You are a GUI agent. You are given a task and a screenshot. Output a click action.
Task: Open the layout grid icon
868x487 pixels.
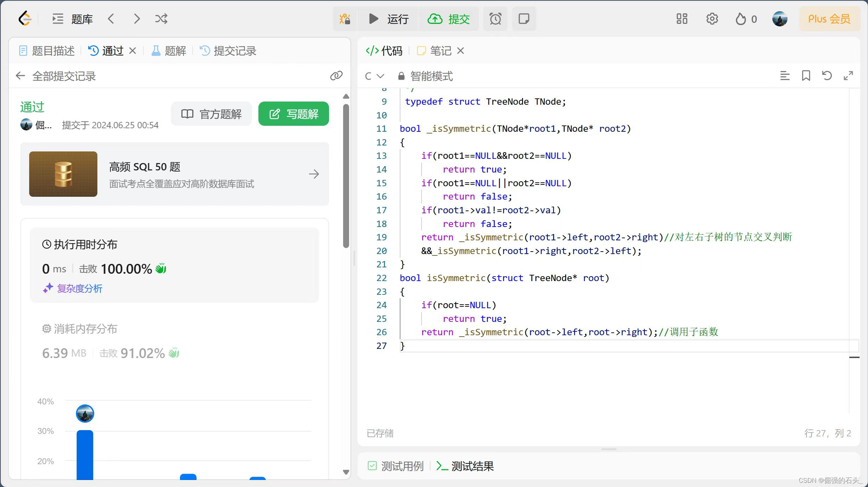[682, 19]
